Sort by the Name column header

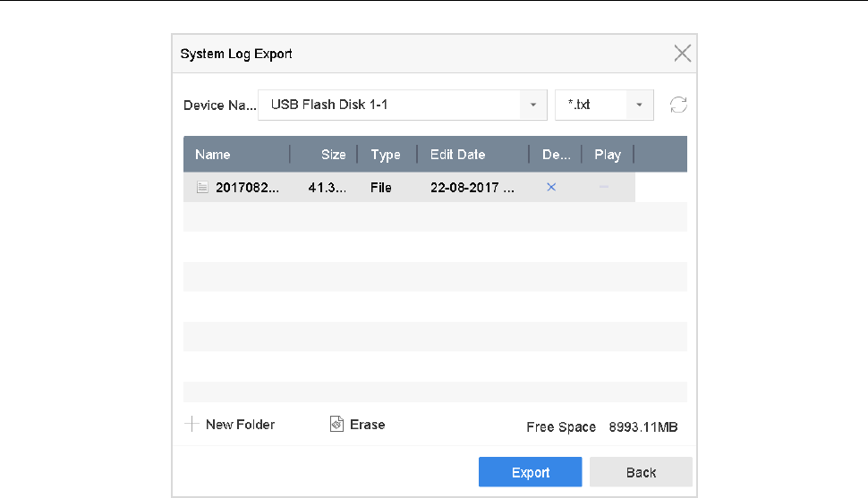tap(213, 155)
